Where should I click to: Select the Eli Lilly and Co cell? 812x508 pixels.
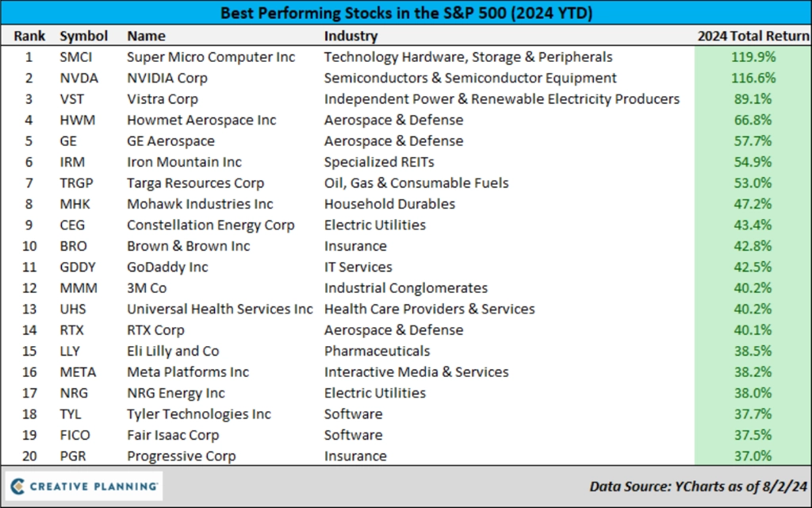pyautogui.click(x=173, y=351)
